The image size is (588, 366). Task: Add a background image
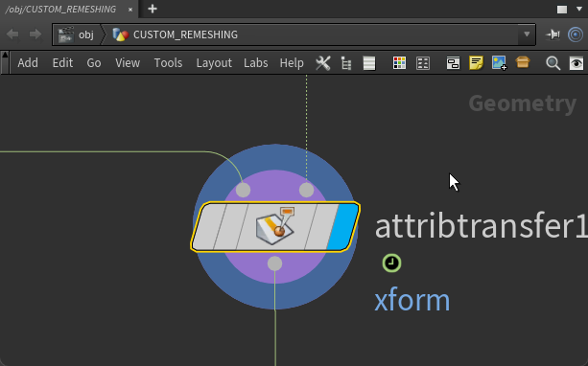click(x=500, y=63)
